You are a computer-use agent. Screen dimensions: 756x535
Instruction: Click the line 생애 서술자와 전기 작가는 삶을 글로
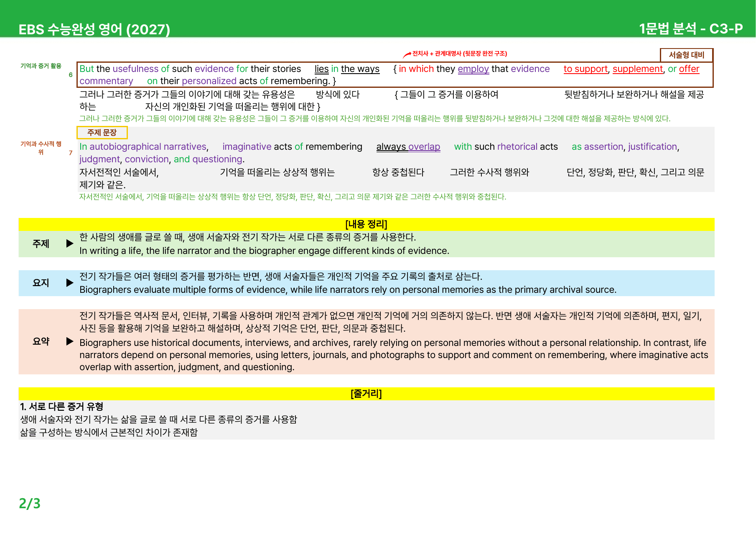pos(159,420)
